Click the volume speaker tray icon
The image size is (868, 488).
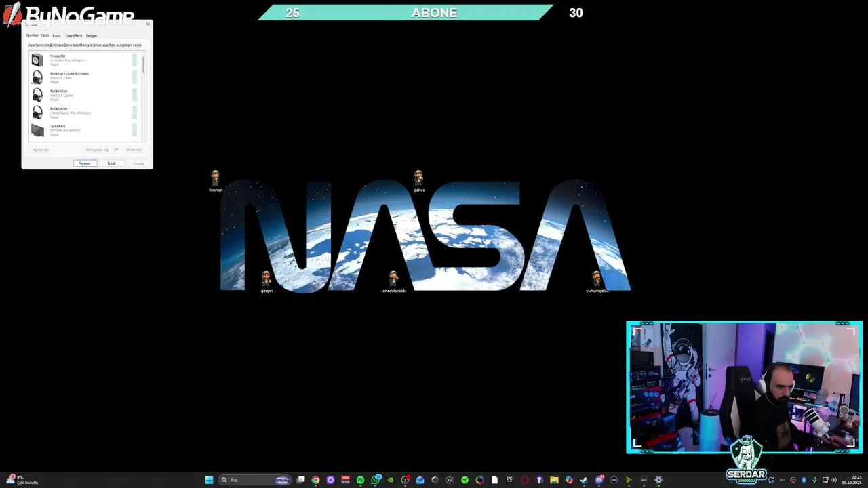[x=833, y=480]
